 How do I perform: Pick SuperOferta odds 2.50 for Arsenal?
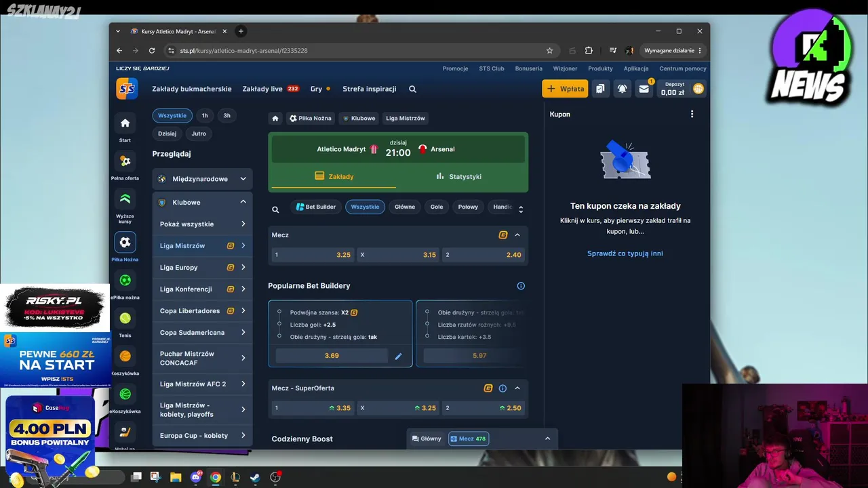tap(484, 408)
